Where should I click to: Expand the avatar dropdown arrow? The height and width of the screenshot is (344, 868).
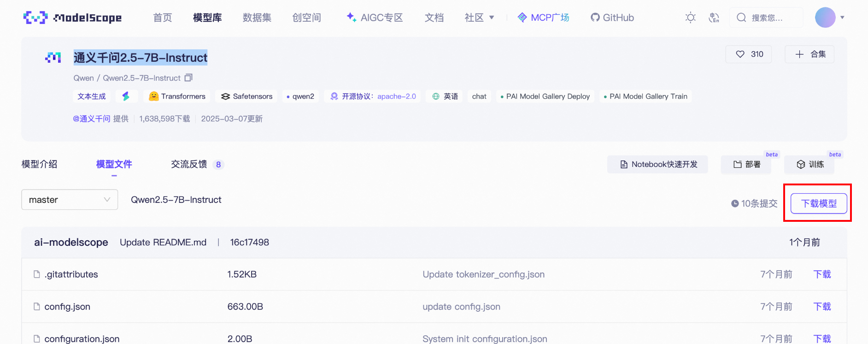[842, 18]
